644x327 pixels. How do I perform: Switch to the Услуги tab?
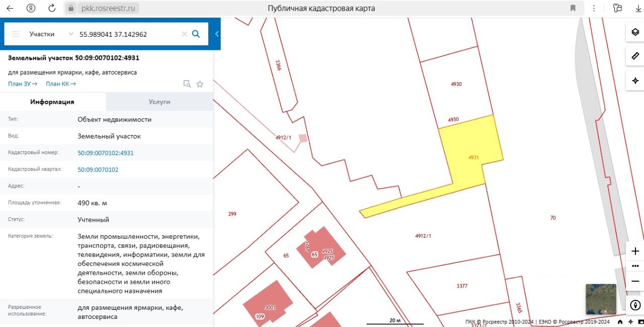159,102
